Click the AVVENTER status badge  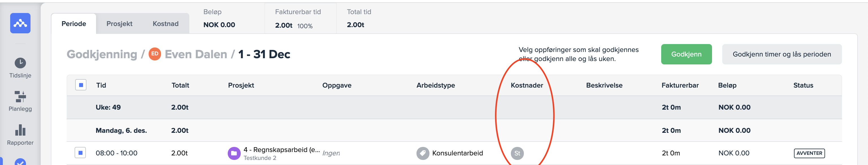point(809,153)
